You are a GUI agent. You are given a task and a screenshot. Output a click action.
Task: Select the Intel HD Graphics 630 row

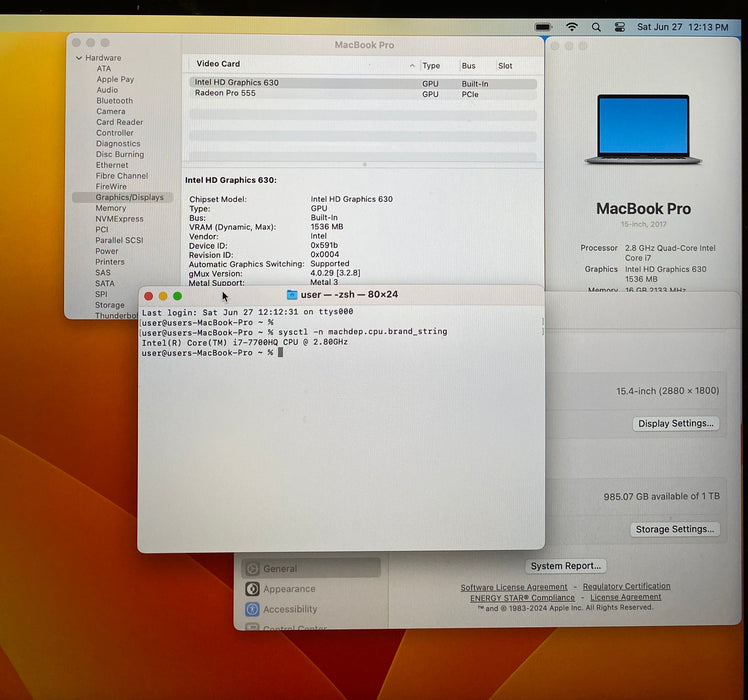pyautogui.click(x=363, y=83)
